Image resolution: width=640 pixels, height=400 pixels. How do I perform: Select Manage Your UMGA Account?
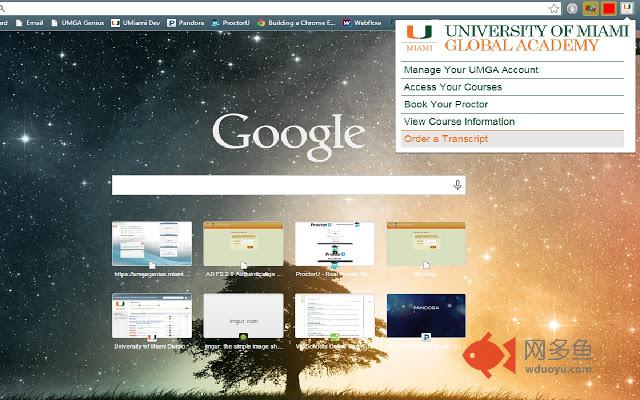pos(513,70)
